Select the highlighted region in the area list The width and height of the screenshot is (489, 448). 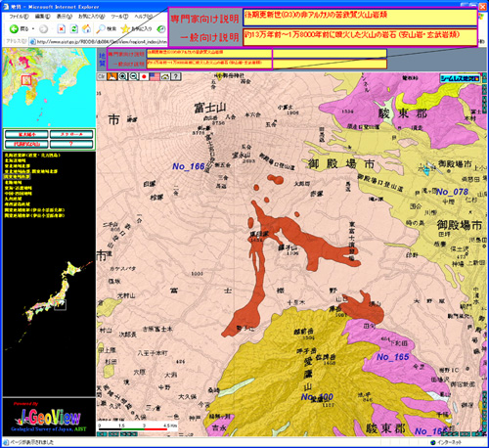(18, 177)
